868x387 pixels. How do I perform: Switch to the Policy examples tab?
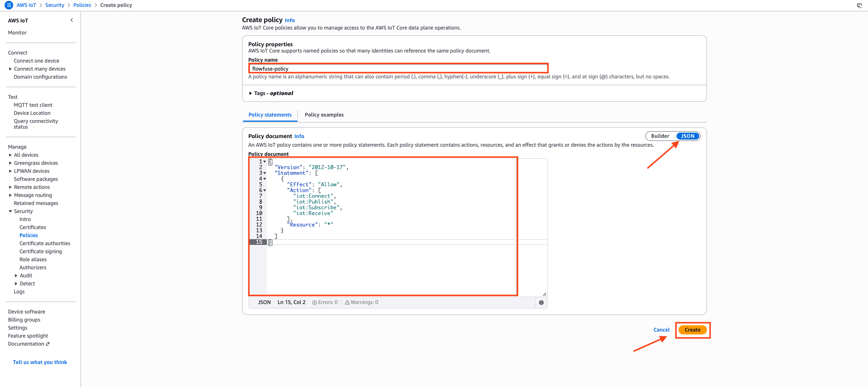pos(324,115)
